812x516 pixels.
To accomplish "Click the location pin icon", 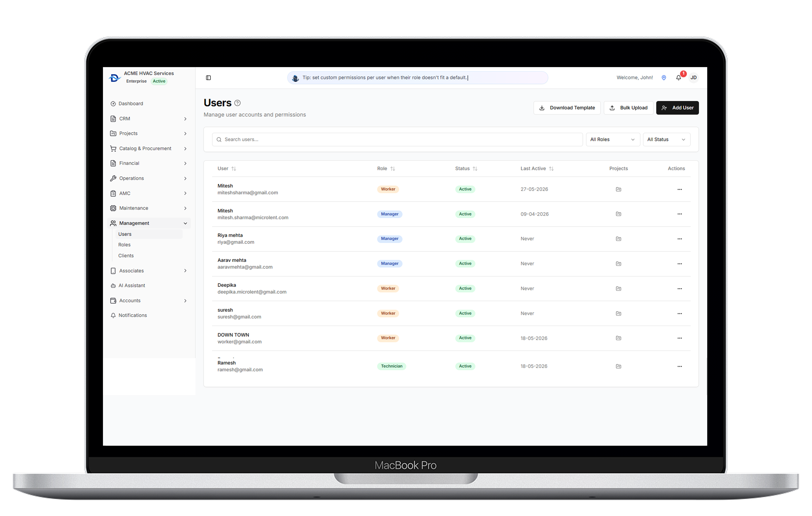I will 664,78.
